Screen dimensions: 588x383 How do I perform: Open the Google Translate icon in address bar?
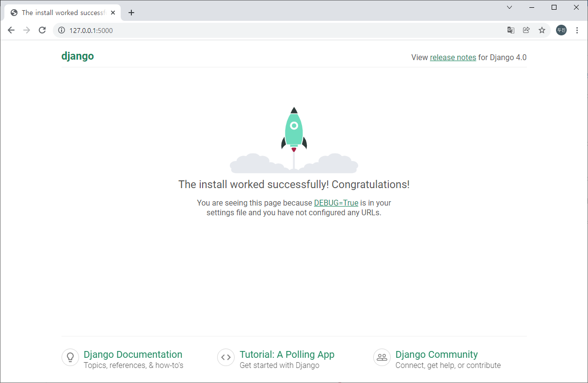point(510,30)
